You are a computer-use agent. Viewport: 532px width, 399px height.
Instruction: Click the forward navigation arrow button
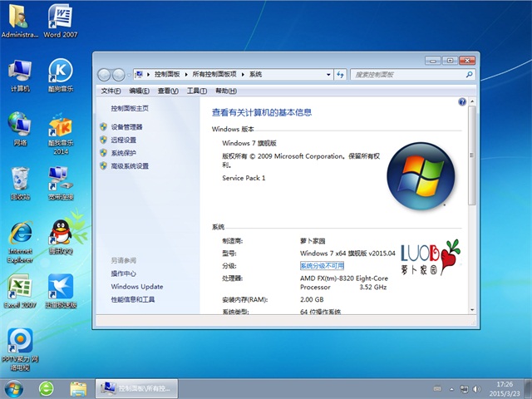click(118, 75)
